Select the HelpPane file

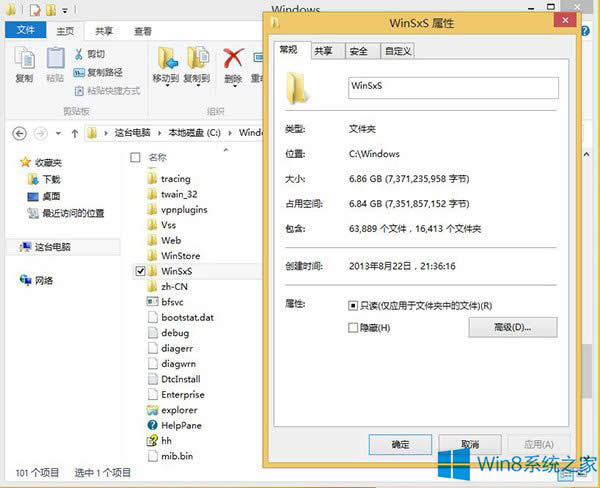[174, 425]
